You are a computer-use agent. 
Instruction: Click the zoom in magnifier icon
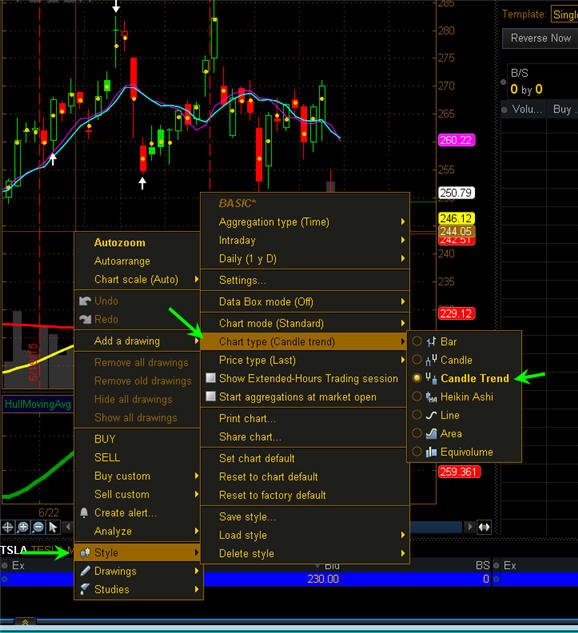(x=23, y=527)
